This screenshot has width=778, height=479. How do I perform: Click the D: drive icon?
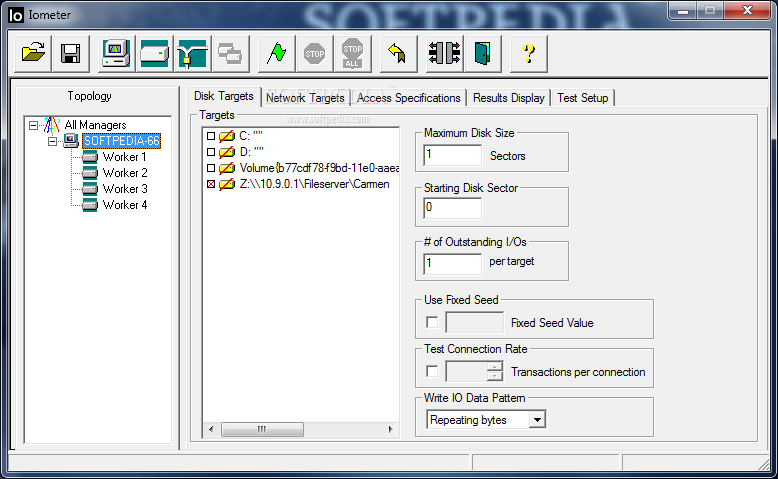(227, 152)
